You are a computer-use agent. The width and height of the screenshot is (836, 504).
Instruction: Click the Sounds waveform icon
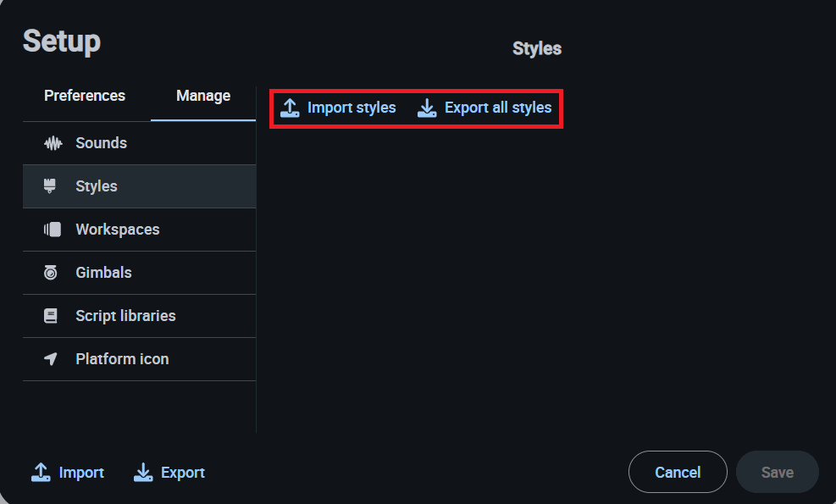click(x=53, y=143)
